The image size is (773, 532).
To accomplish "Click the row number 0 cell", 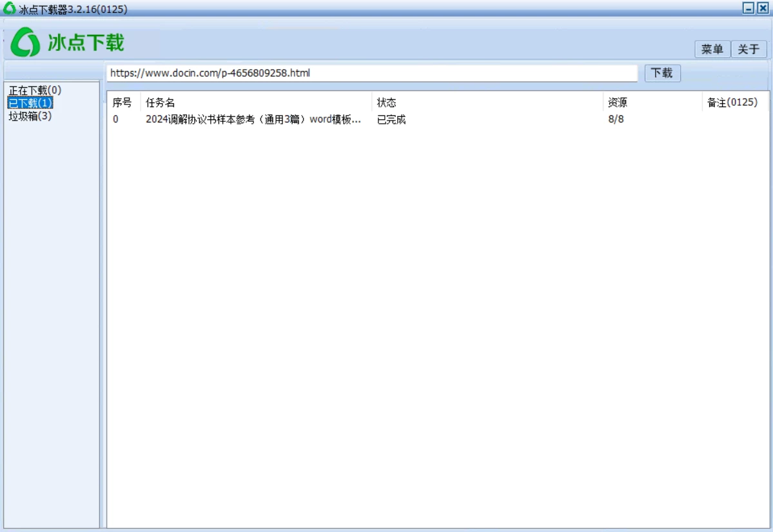I will click(115, 119).
